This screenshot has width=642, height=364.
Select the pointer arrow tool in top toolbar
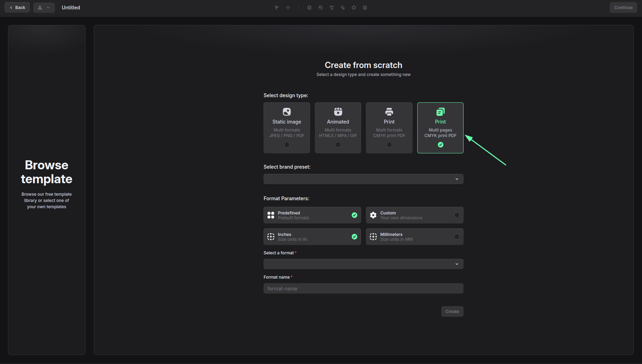pyautogui.click(x=277, y=8)
